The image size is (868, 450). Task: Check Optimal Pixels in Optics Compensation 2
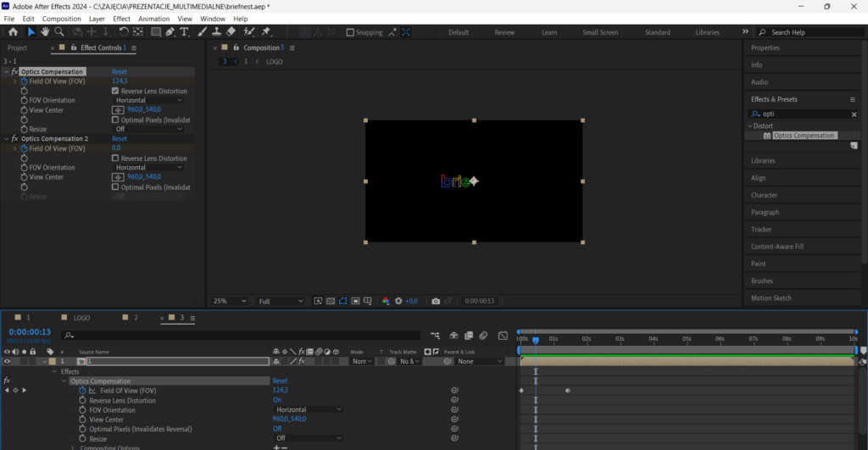click(115, 186)
